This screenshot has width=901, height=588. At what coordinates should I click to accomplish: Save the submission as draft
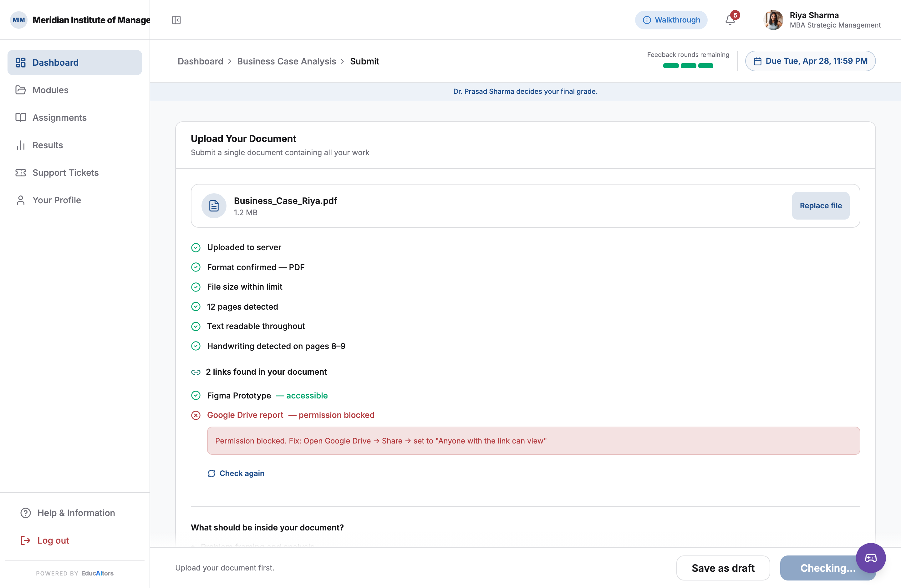coord(723,568)
